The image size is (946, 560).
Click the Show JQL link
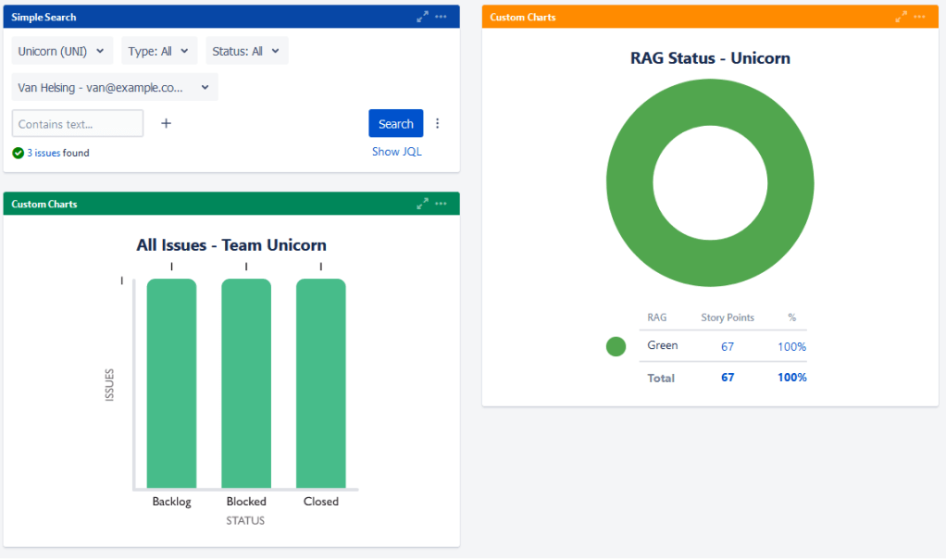click(x=396, y=152)
